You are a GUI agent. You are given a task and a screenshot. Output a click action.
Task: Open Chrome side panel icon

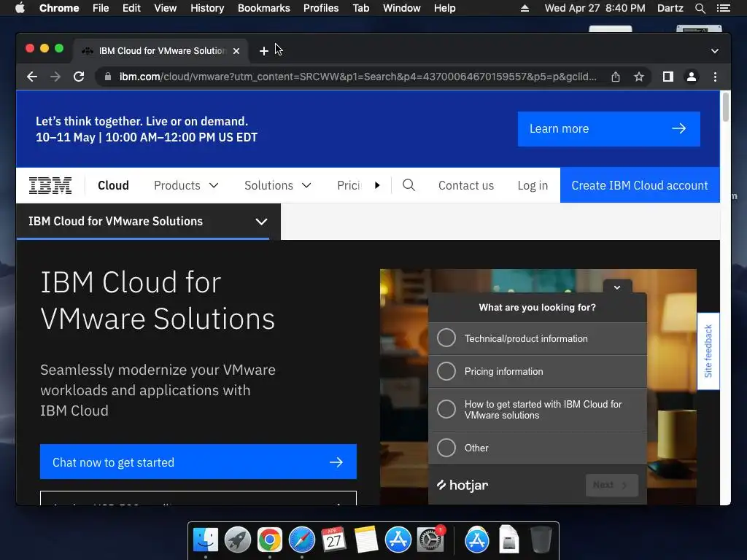[668, 77]
